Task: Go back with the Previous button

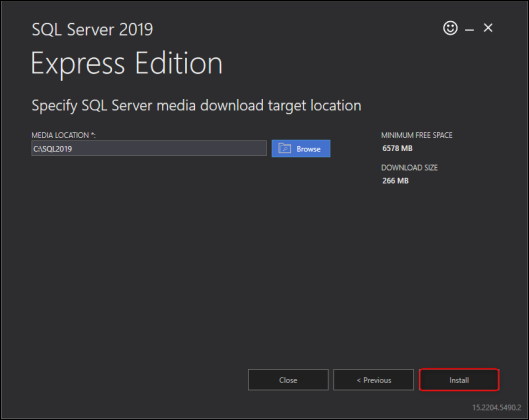Action: tap(373, 380)
